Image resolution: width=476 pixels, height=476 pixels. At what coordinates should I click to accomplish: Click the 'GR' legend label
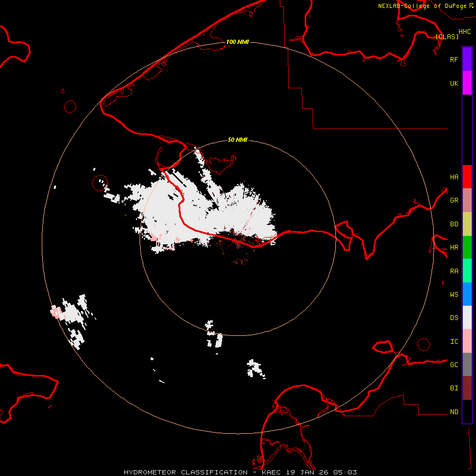tap(454, 200)
